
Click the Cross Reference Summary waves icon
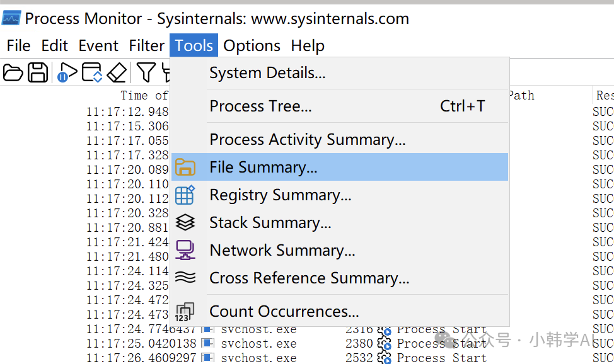point(185,278)
